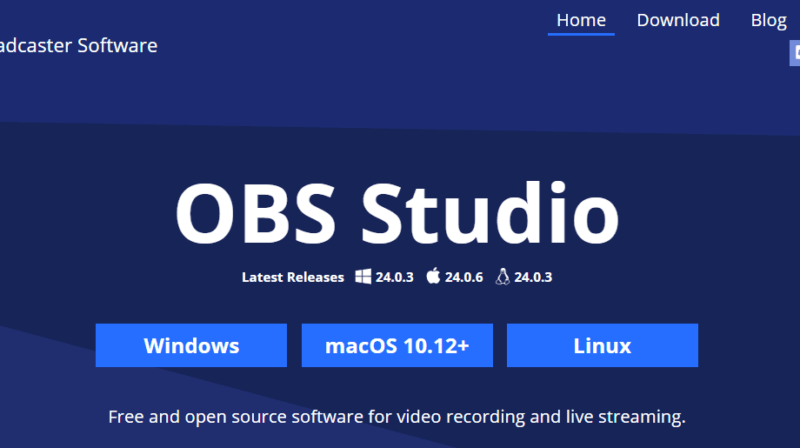Click the OBS Studio heading
Screen dimensions: 800x448
397,213
